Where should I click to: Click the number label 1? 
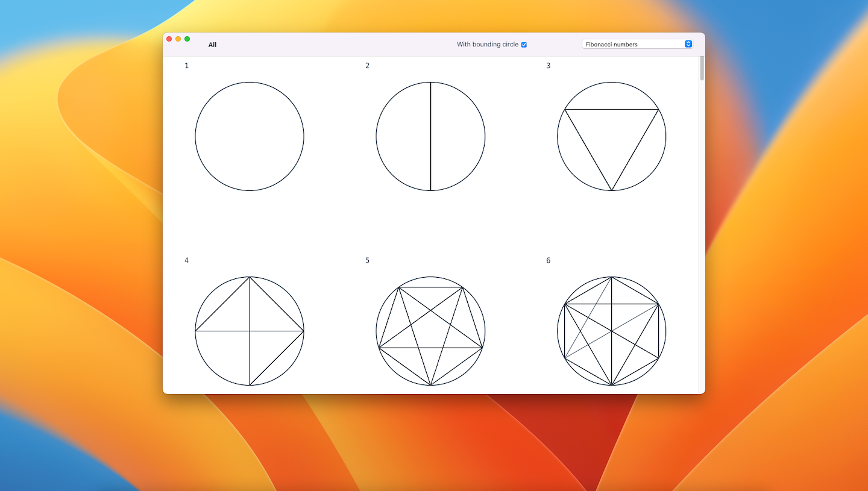[186, 66]
